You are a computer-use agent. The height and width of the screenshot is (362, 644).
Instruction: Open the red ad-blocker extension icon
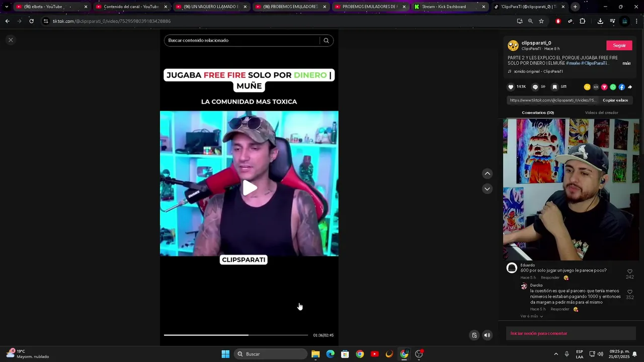click(558, 21)
